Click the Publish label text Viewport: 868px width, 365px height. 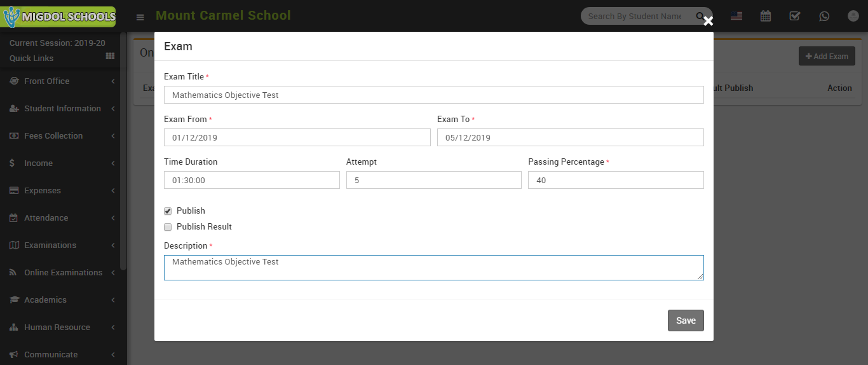191,211
